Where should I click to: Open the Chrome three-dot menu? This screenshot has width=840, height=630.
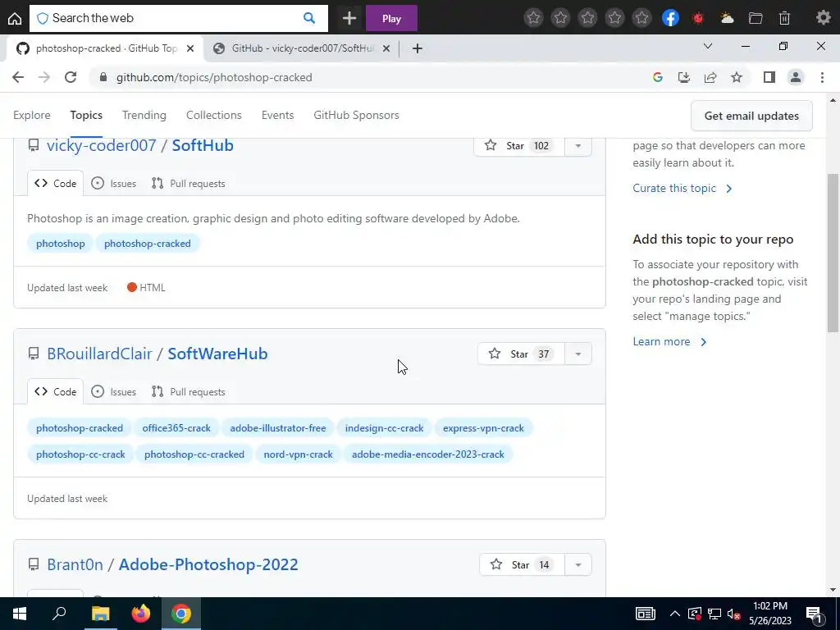point(822,77)
